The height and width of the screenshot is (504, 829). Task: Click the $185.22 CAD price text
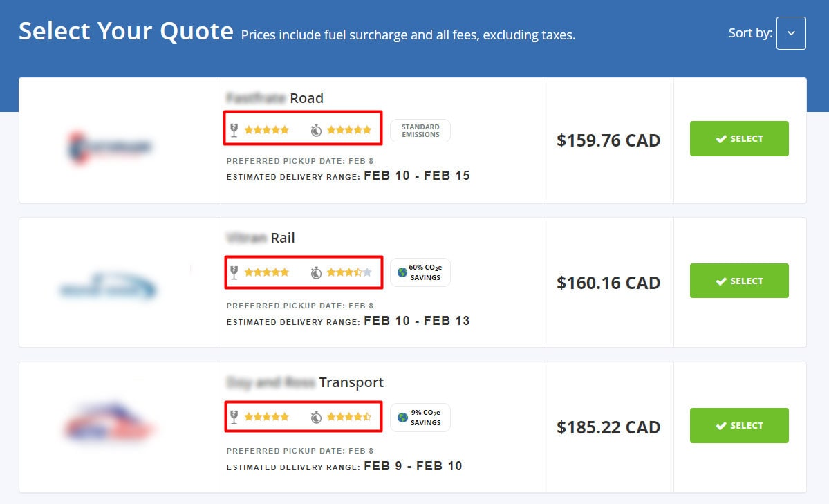click(x=608, y=427)
